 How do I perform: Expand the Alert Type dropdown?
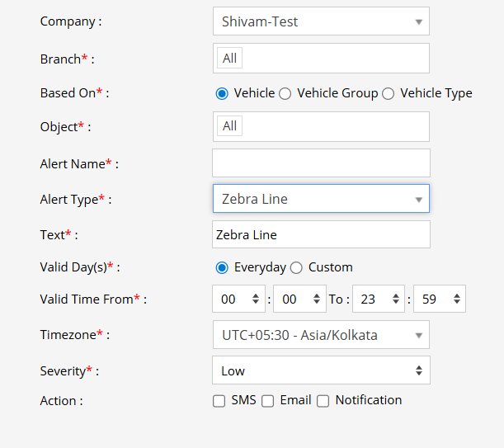(320, 199)
